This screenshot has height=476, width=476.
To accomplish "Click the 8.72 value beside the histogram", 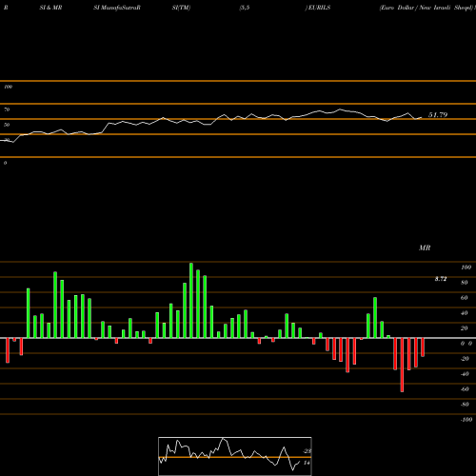I will (441, 279).
